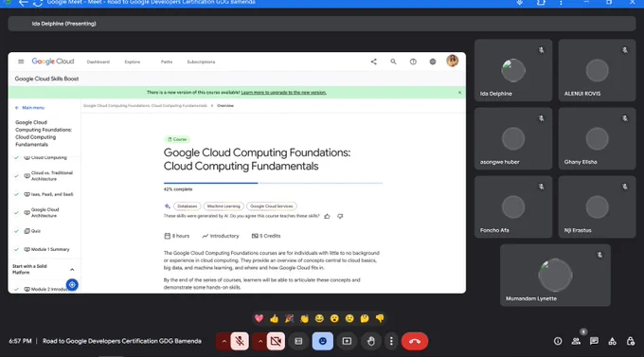Click the language globe icon

(433, 62)
